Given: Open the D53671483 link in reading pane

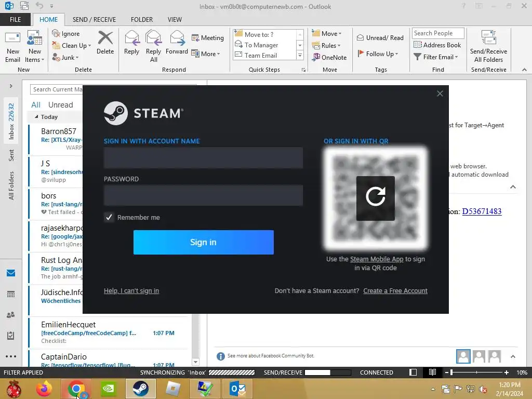Looking at the screenshot, I should [x=482, y=211].
